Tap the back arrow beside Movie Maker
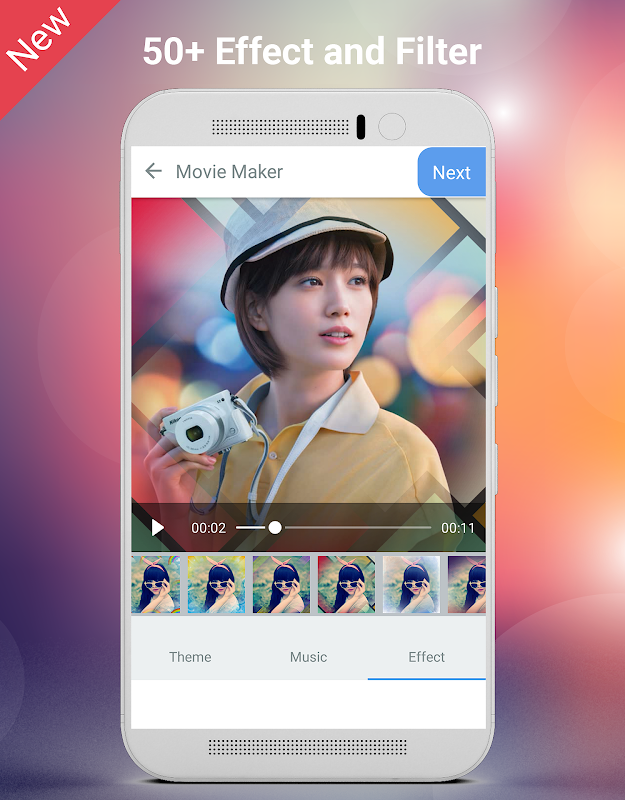The height and width of the screenshot is (800, 625). click(154, 171)
